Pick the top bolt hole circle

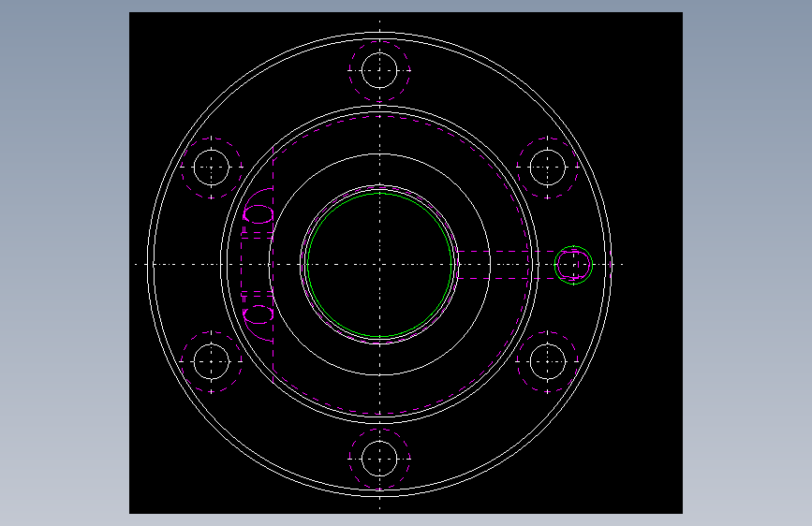[379, 70]
